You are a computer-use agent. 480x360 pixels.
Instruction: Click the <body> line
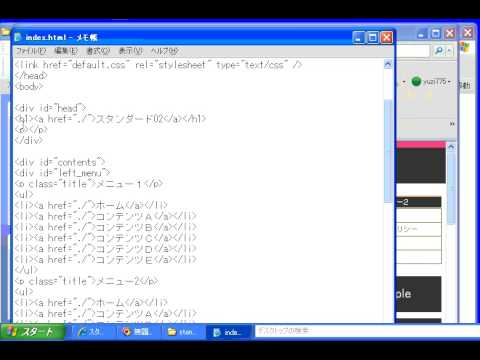pyautogui.click(x=29, y=87)
